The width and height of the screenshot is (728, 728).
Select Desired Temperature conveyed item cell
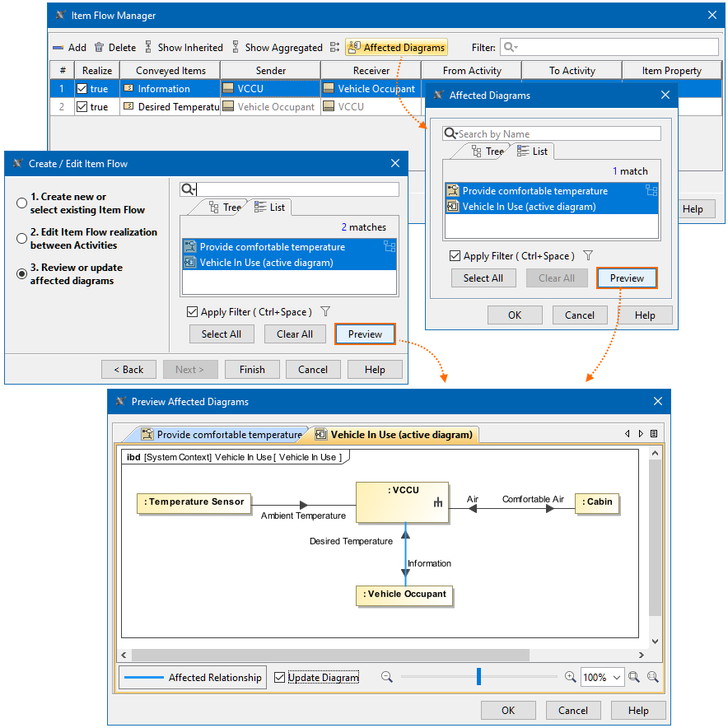[x=170, y=107]
